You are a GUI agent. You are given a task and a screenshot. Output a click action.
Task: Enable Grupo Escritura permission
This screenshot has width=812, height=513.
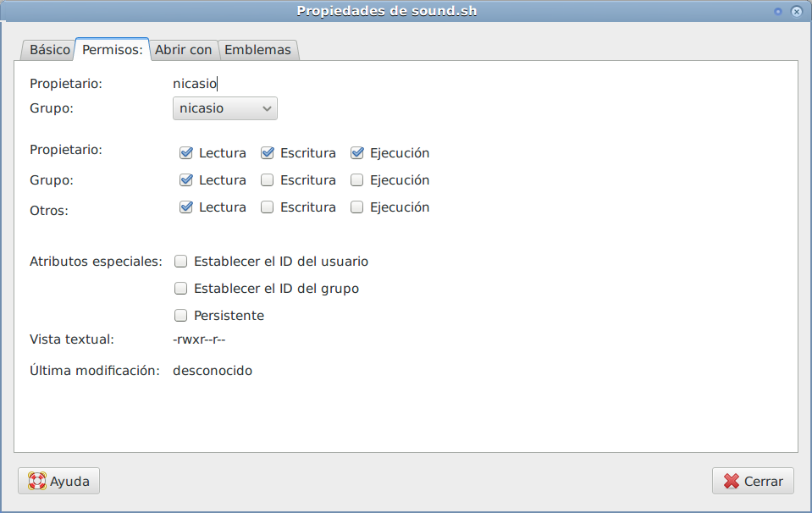268,180
